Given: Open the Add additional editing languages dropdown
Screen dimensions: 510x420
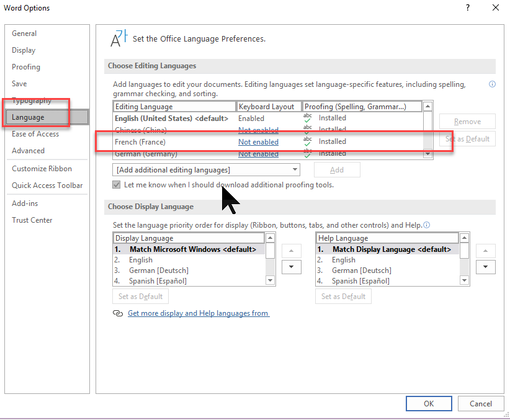Looking at the screenshot, I should click(206, 169).
